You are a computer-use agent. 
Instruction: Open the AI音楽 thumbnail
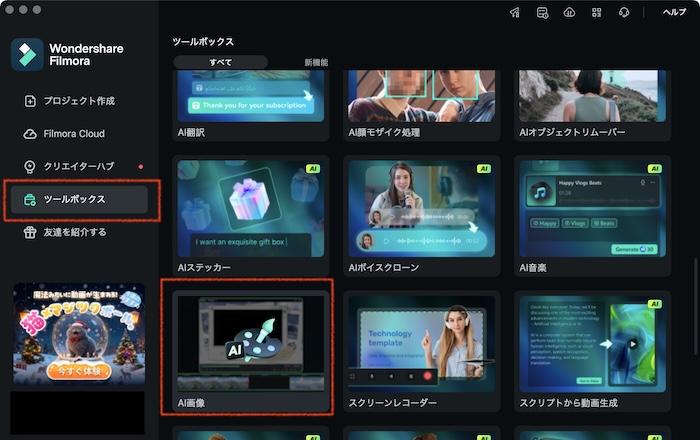[x=592, y=208]
